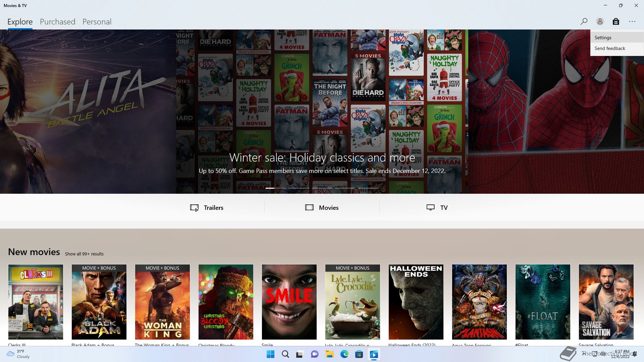Screen dimensions: 644x362
Task: Open the Smile movie poster
Action: point(289,302)
